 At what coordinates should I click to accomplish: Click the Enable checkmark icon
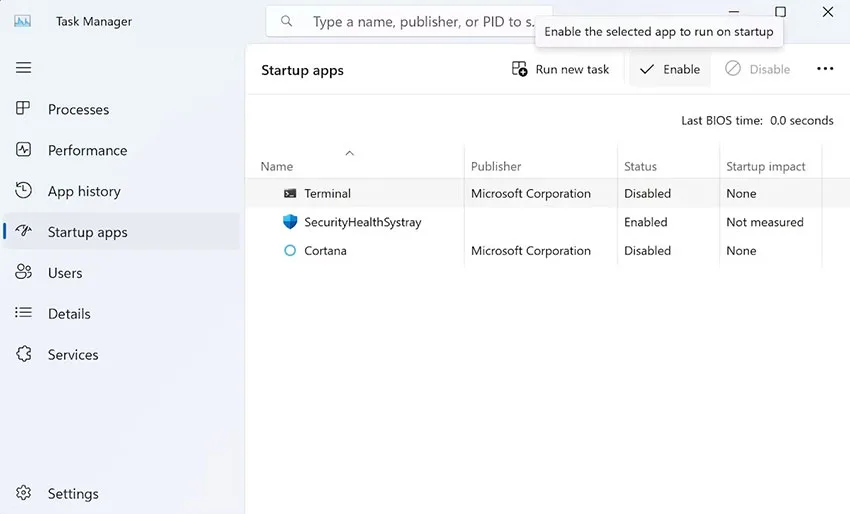647,69
